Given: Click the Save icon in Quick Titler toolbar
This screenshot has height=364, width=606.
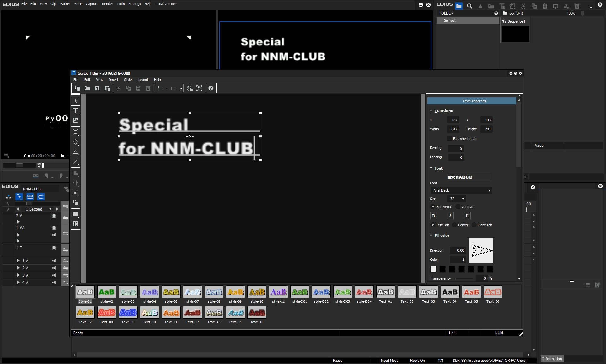Looking at the screenshot, I should point(97,88).
